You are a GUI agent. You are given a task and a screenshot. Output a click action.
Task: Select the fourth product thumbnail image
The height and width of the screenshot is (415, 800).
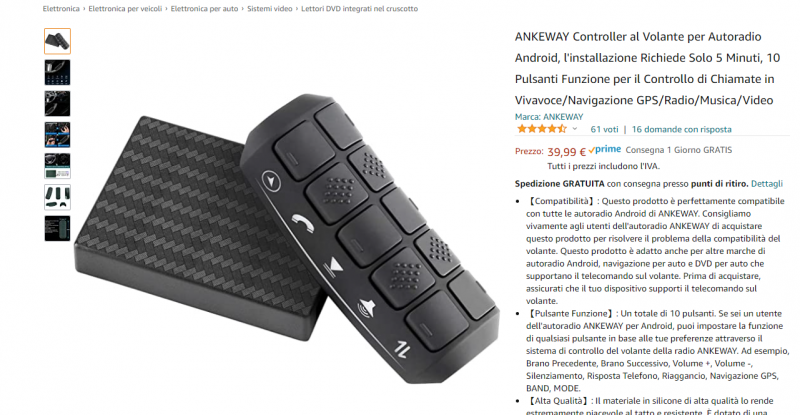[x=57, y=135]
